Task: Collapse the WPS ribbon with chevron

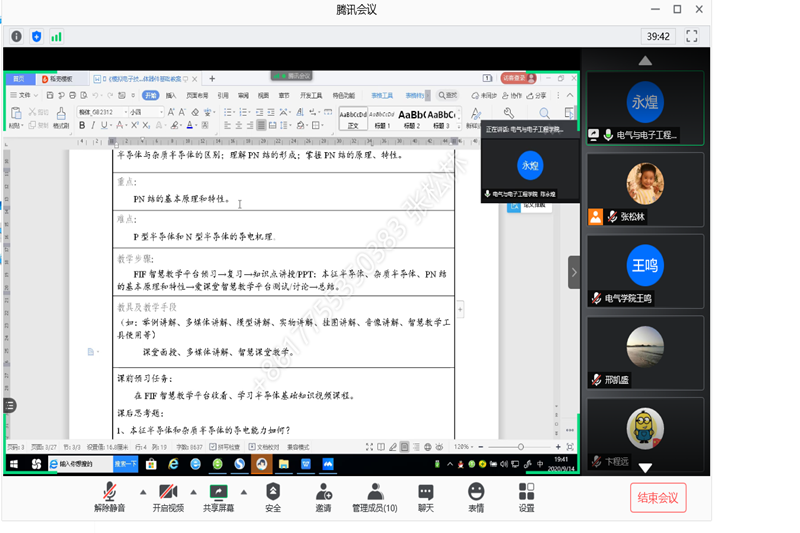Action: (570, 95)
